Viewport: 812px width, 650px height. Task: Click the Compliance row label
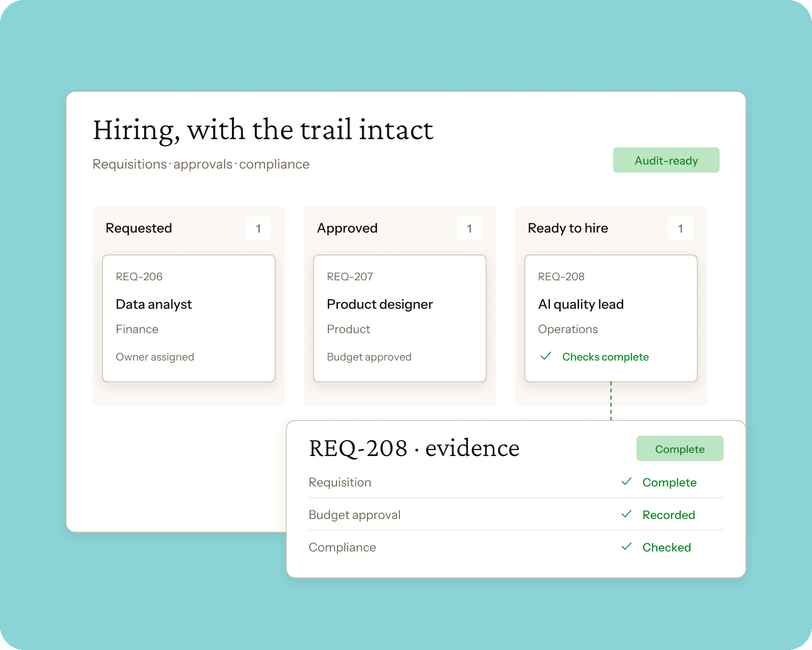click(343, 547)
